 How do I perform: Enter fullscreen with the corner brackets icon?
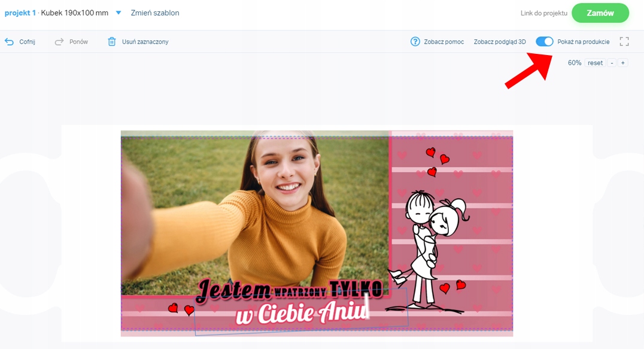624,41
